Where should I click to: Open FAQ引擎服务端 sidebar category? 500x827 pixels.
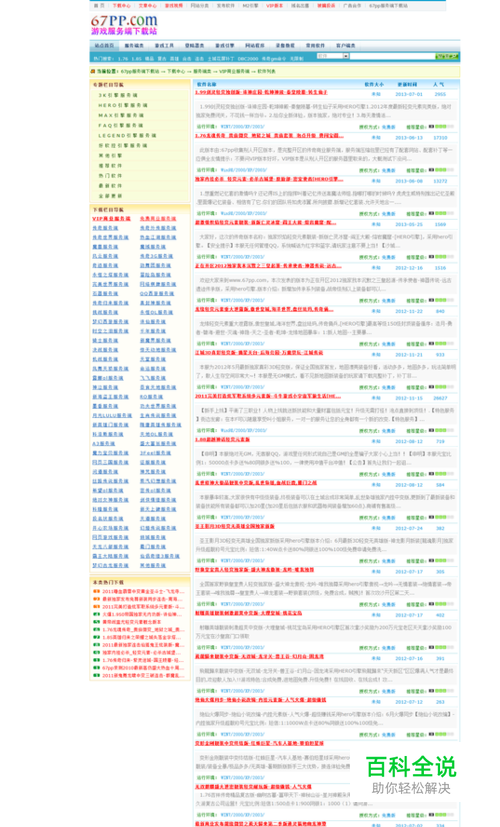pos(121,126)
